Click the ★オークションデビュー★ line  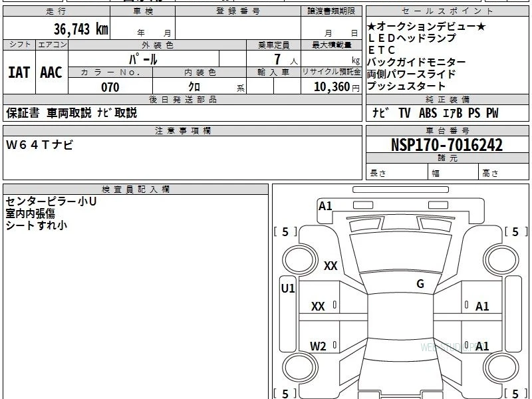point(426,27)
